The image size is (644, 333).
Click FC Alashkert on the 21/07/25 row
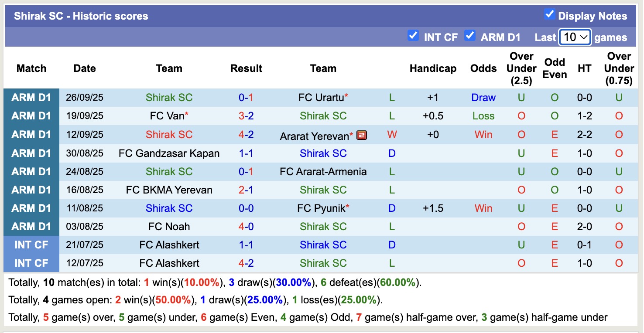tap(169, 245)
